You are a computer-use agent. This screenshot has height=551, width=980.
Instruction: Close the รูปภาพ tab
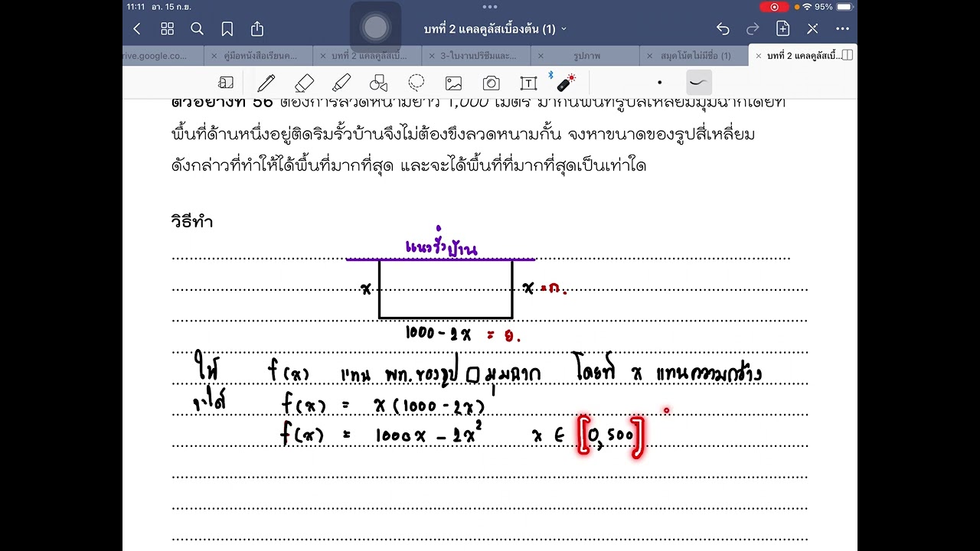click(541, 56)
